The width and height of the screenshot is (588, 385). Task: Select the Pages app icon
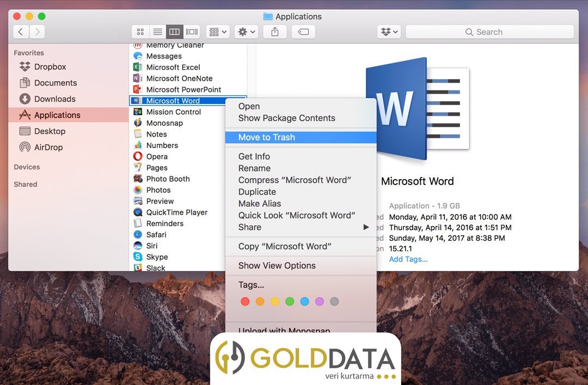[x=138, y=168]
